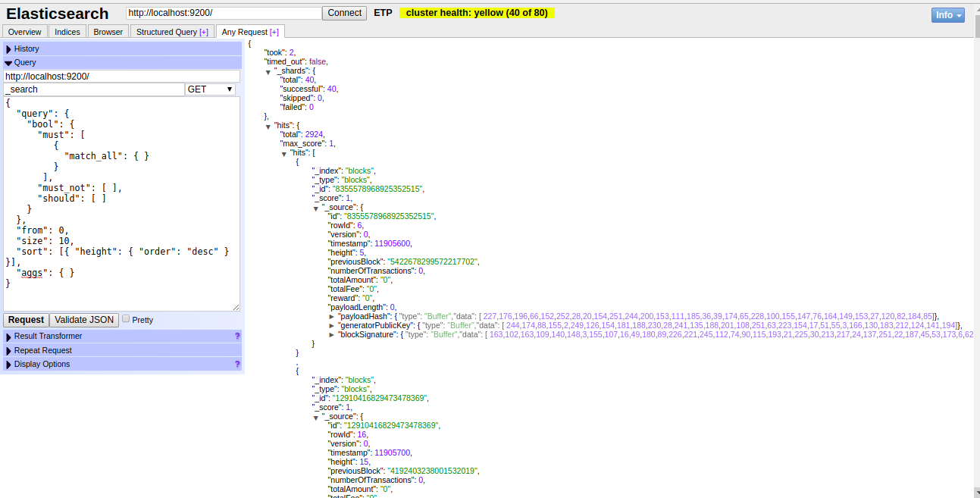Screen dimensions: 980x498
Task: Open help for Display Options
Action: pos(237,364)
